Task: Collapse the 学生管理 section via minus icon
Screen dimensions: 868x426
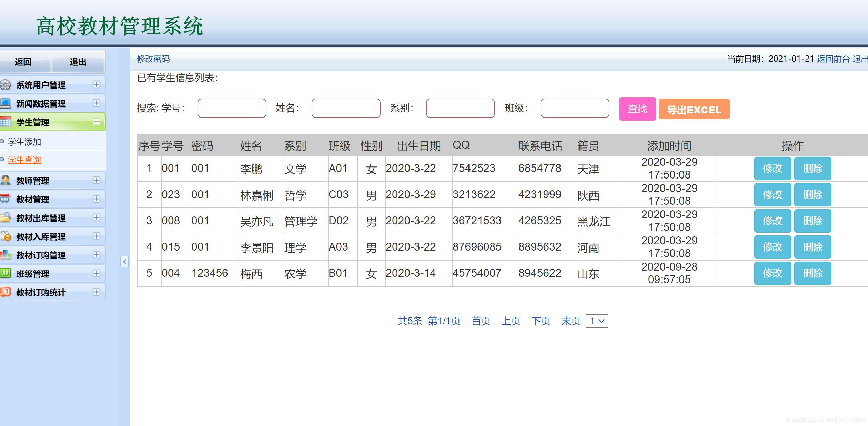Action: (97, 122)
